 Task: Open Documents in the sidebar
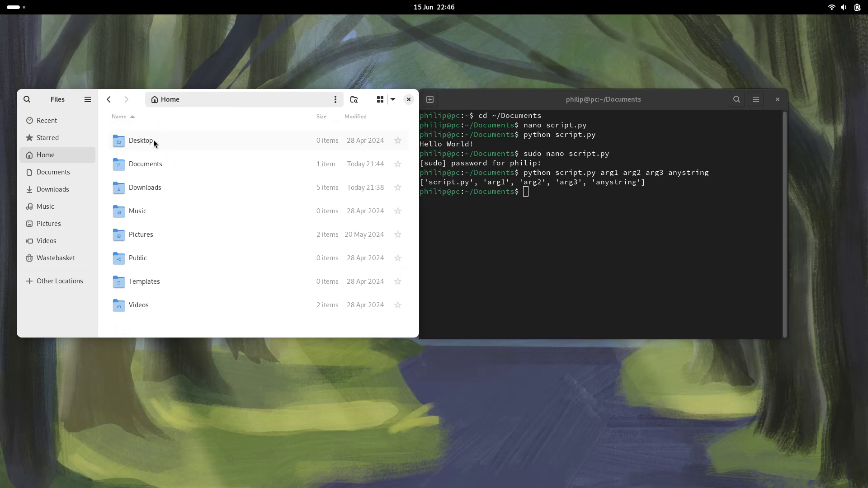[x=57, y=172]
